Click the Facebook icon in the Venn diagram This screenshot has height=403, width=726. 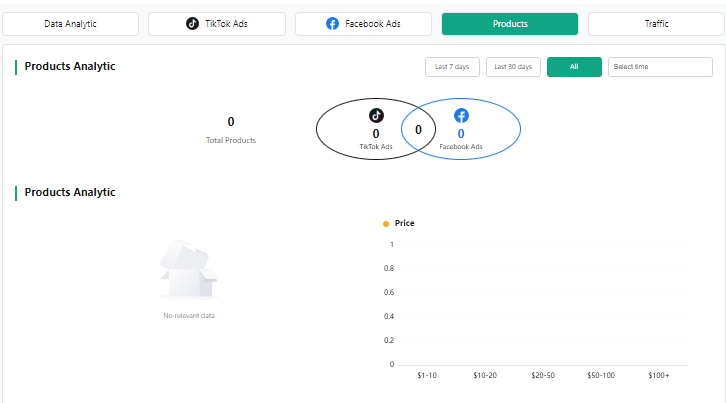(461, 115)
